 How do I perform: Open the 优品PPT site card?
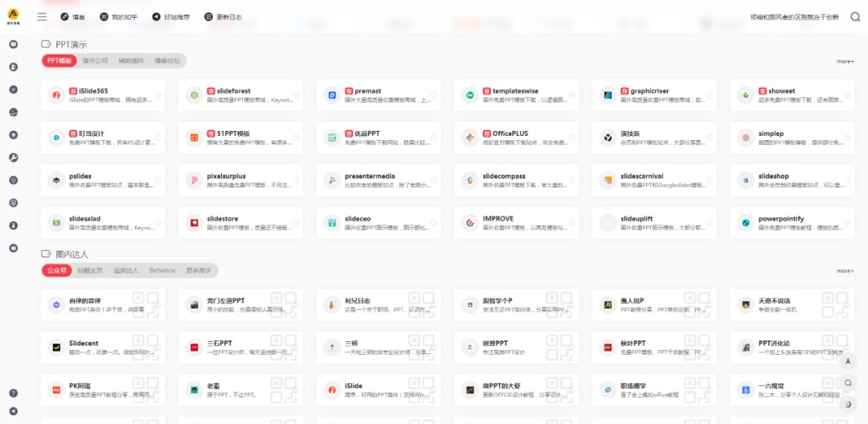[x=379, y=138]
